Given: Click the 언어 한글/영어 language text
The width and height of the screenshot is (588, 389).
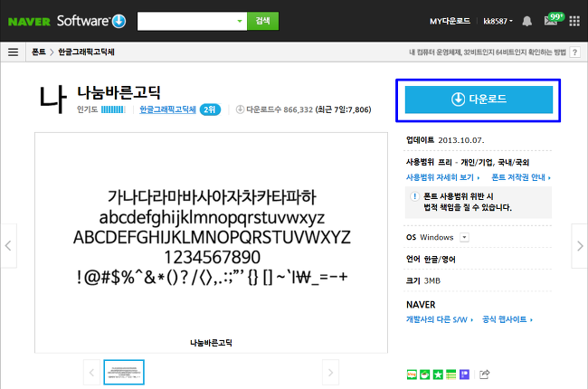Looking at the screenshot, I should [431, 259].
